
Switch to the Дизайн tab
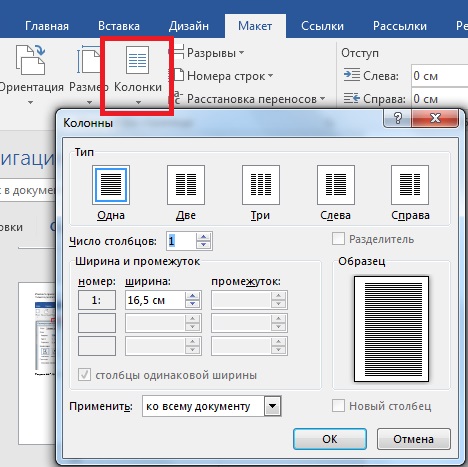pos(188,26)
